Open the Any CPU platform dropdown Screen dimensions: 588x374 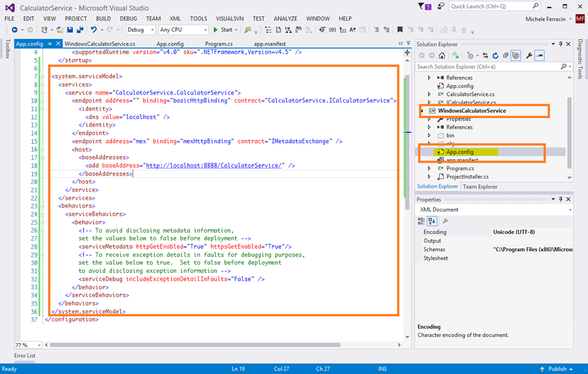tap(183, 30)
